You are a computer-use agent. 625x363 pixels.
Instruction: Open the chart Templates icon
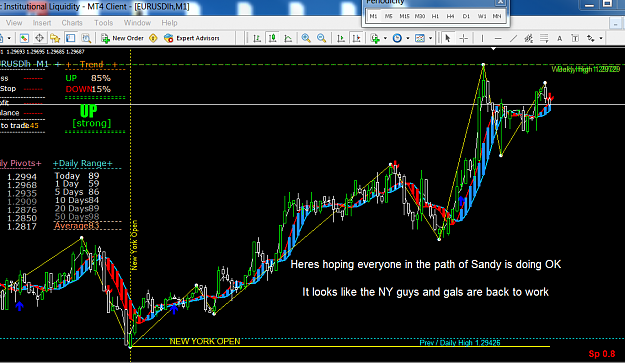pos(420,38)
